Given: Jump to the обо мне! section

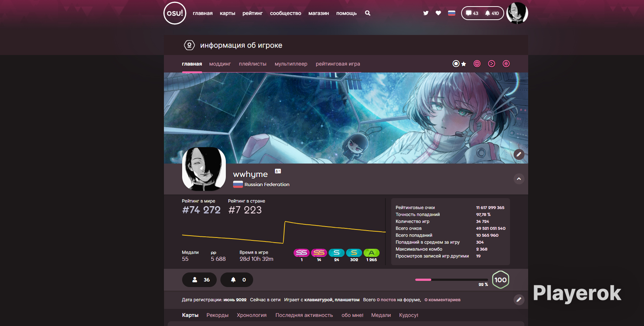Looking at the screenshot, I should (x=353, y=315).
